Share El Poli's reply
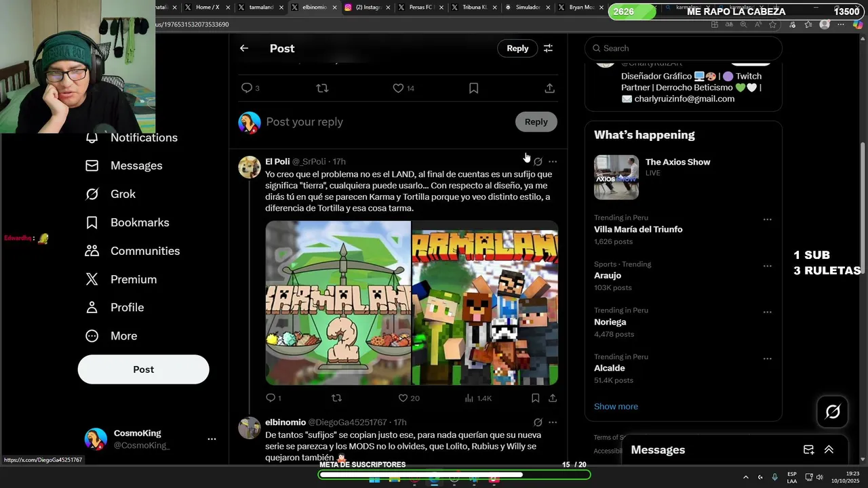This screenshot has height=488, width=868. [x=553, y=398]
